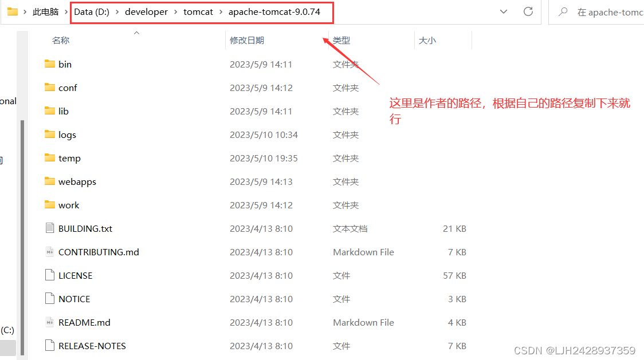Viewport: 644px width, 360px height.
Task: Select the bin folder name
Action: [x=65, y=64]
